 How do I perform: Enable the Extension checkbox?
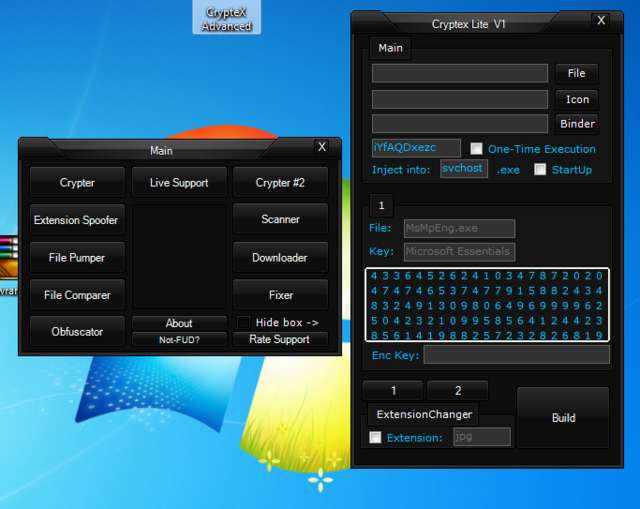pyautogui.click(x=375, y=438)
